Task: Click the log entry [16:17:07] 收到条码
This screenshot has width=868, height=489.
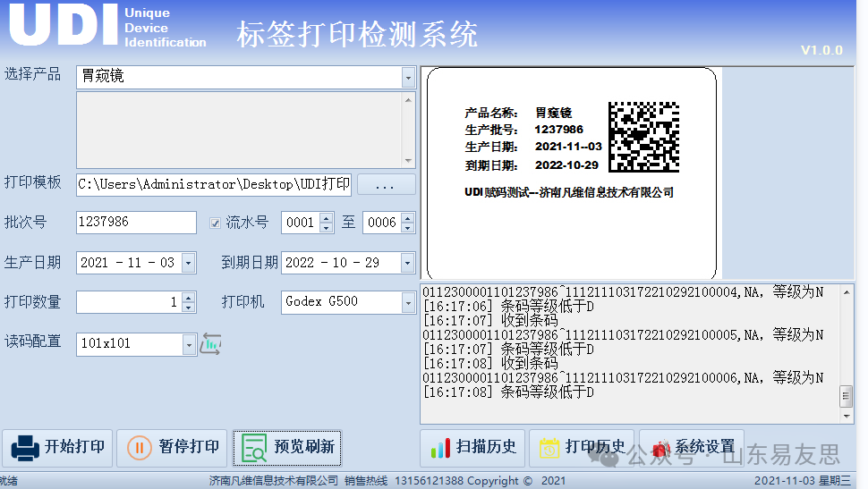Action: (490, 321)
